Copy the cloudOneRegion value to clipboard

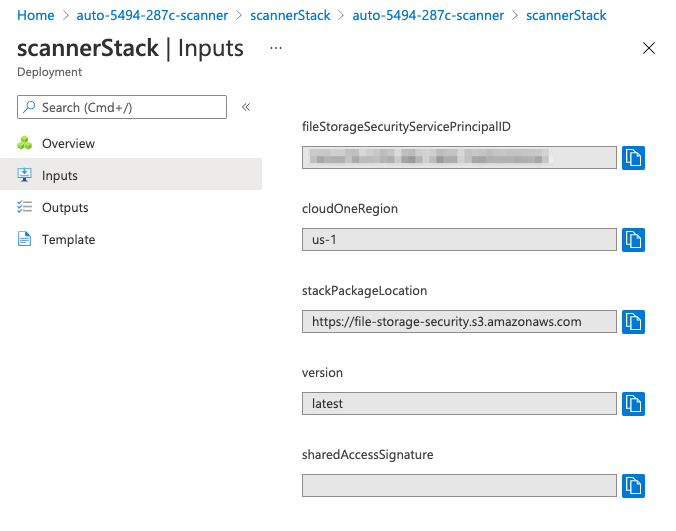coord(633,240)
